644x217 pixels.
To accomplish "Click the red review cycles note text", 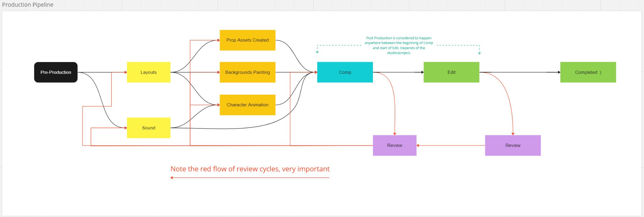I will pyautogui.click(x=250, y=169).
